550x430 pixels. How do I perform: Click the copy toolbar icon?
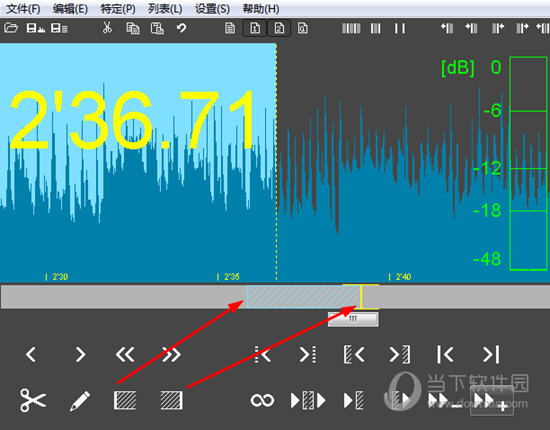133,28
